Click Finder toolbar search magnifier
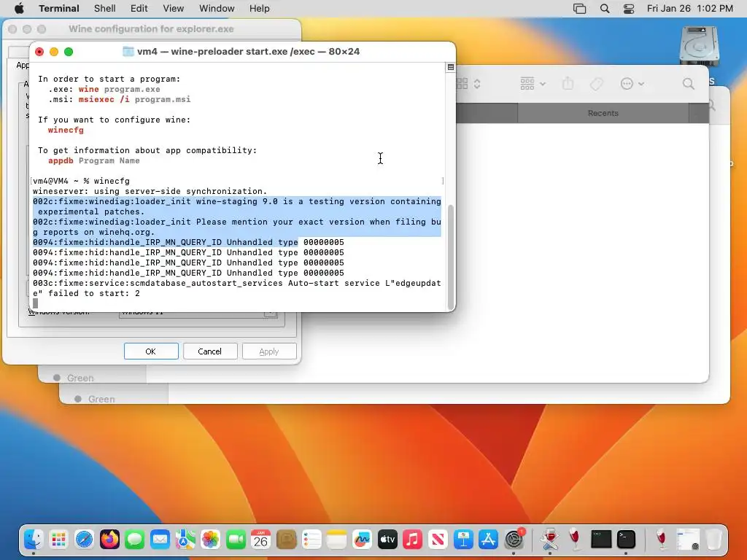The image size is (747, 560). (689, 84)
